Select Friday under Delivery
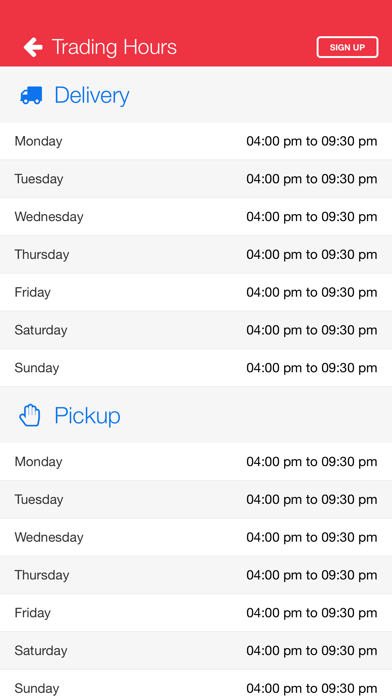 point(32,292)
